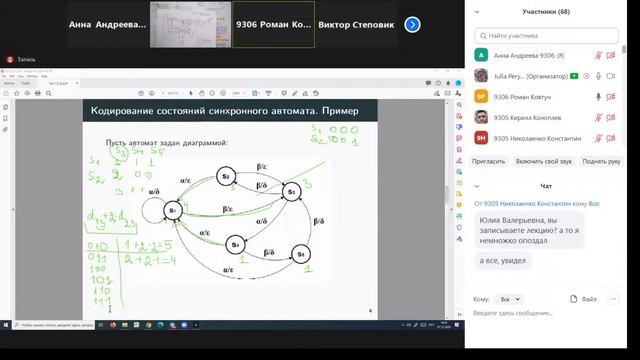The height and width of the screenshot is (360, 640).
Task: Select the hand pan tool in PDF toolbar
Action: point(202,93)
